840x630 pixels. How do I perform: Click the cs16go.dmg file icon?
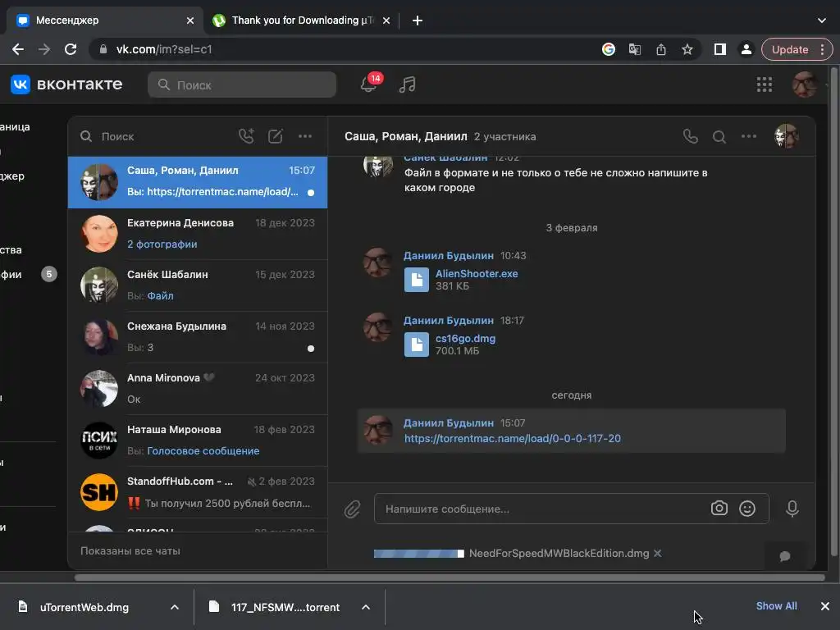416,344
